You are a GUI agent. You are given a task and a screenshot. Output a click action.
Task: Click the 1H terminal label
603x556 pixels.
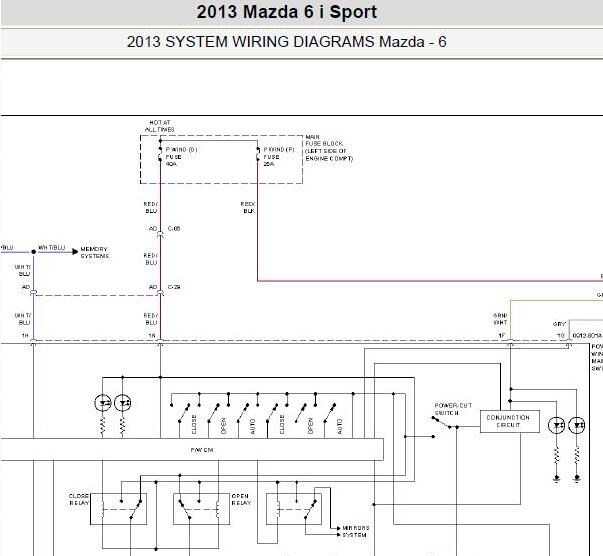25,336
